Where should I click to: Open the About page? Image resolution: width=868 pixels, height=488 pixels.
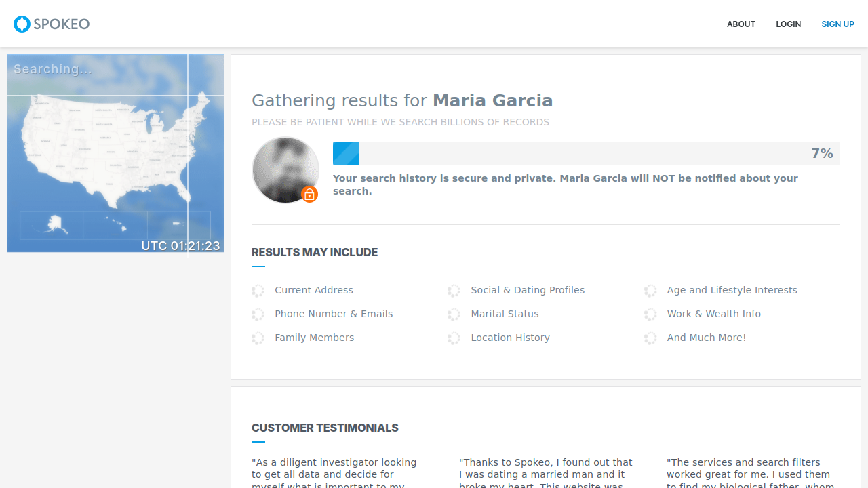741,24
